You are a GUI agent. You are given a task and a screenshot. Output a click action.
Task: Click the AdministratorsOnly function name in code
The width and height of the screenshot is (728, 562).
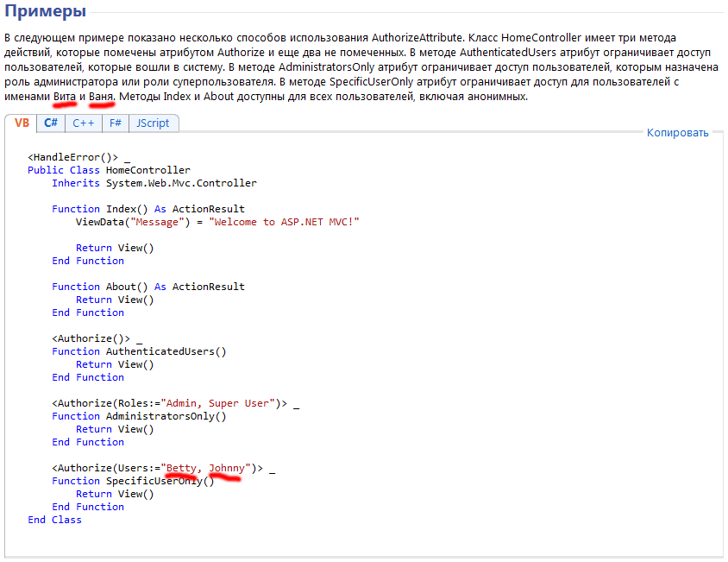click(x=166, y=416)
